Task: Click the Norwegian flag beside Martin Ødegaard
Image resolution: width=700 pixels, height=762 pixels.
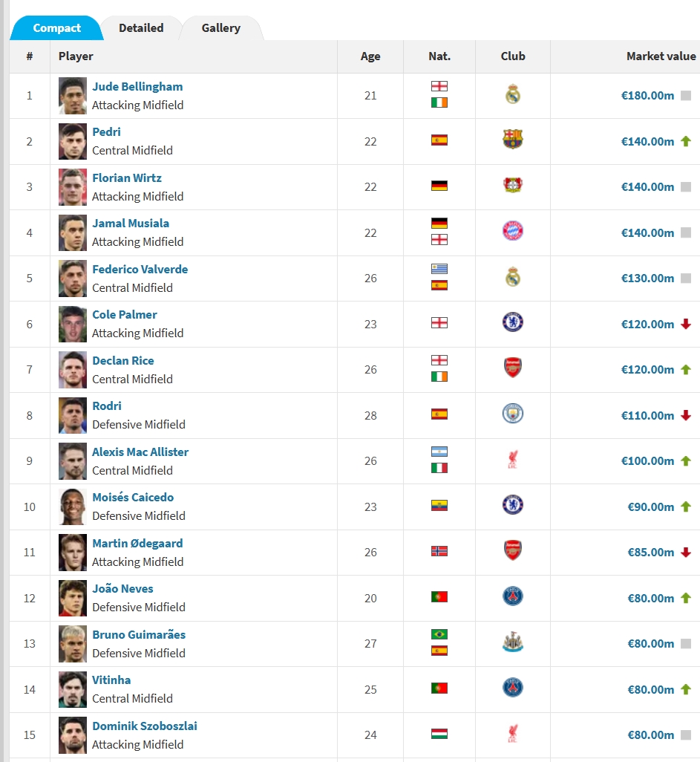Action: tap(439, 551)
